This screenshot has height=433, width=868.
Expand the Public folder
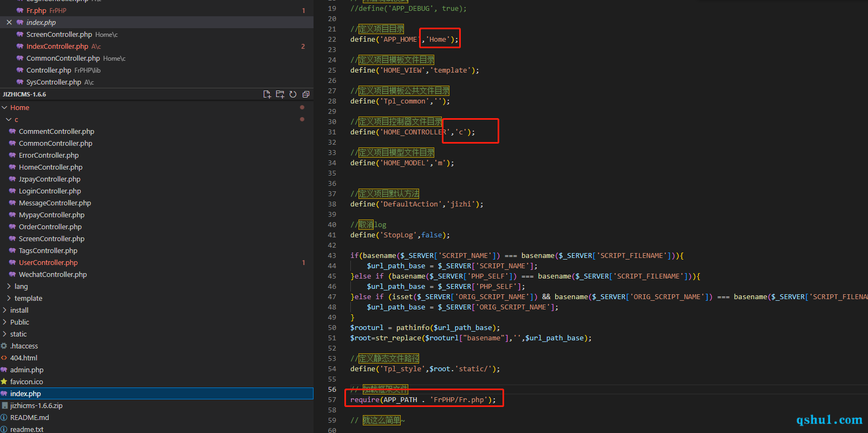(4, 322)
